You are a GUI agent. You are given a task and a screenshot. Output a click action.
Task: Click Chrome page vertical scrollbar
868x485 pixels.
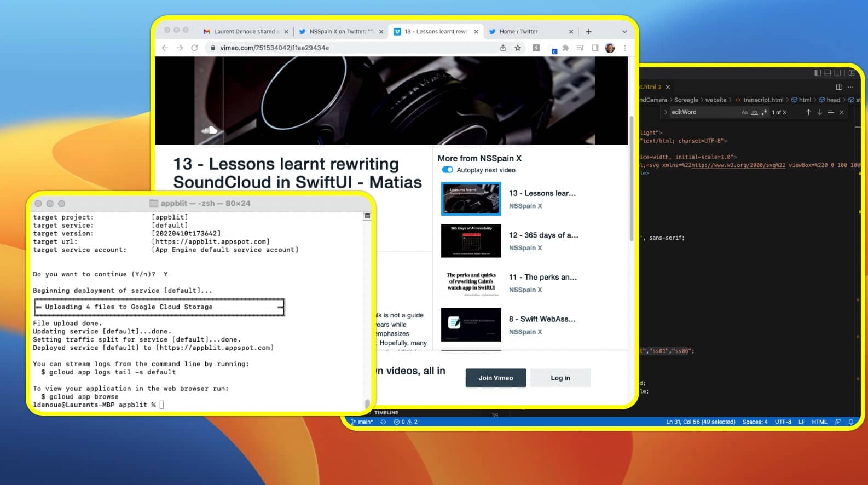click(x=631, y=178)
